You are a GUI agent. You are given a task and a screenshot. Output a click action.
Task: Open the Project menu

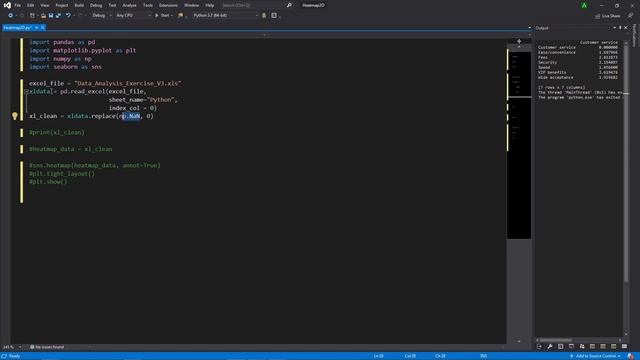[x=62, y=5]
